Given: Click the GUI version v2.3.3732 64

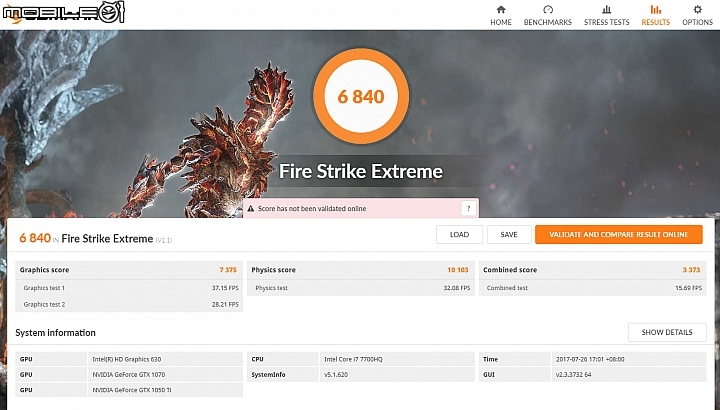Looking at the screenshot, I should pyautogui.click(x=574, y=375).
